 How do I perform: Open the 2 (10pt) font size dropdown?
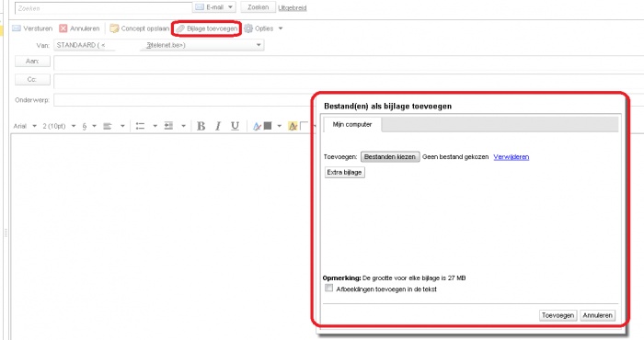coord(74,126)
